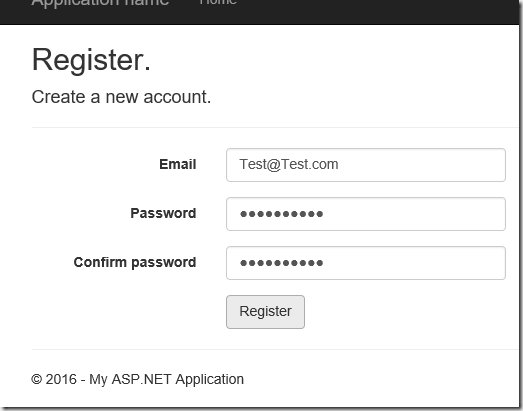Focus the Password input field
This screenshot has width=523, height=411.
tap(366, 214)
